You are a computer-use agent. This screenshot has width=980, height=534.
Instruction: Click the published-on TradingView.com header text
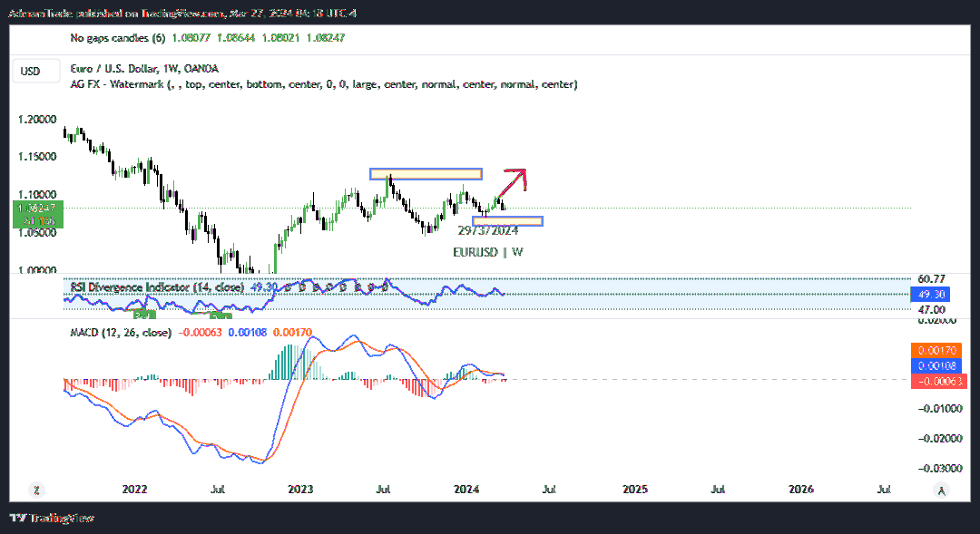pyautogui.click(x=181, y=13)
